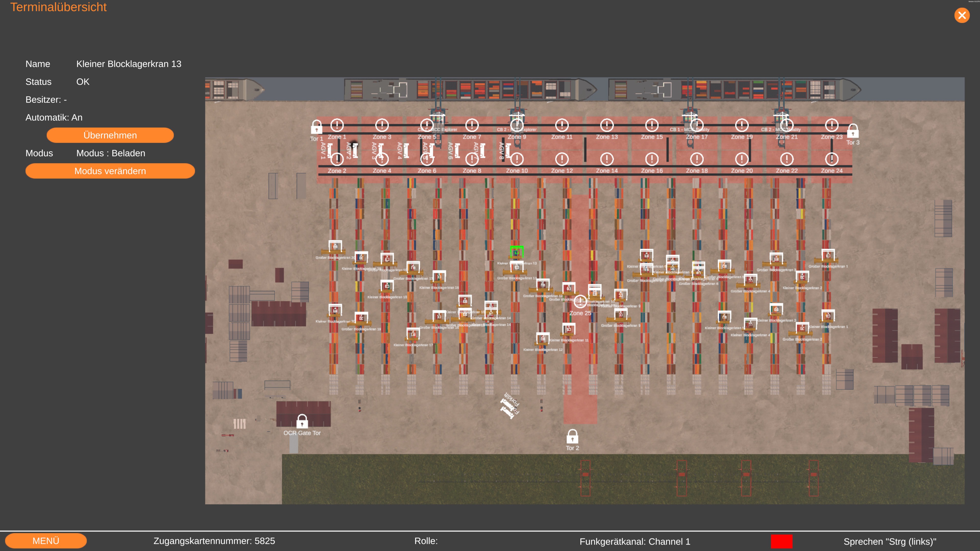Select the Zone 24 warning icon
980x551 pixels.
click(x=832, y=159)
